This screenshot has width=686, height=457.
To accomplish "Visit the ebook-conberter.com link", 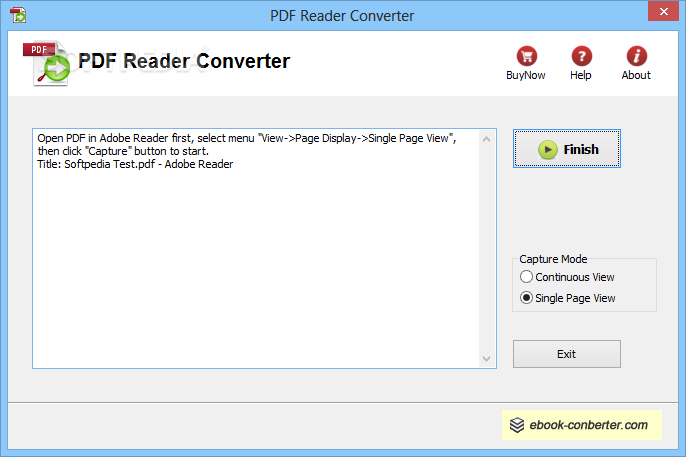I will coord(582,425).
